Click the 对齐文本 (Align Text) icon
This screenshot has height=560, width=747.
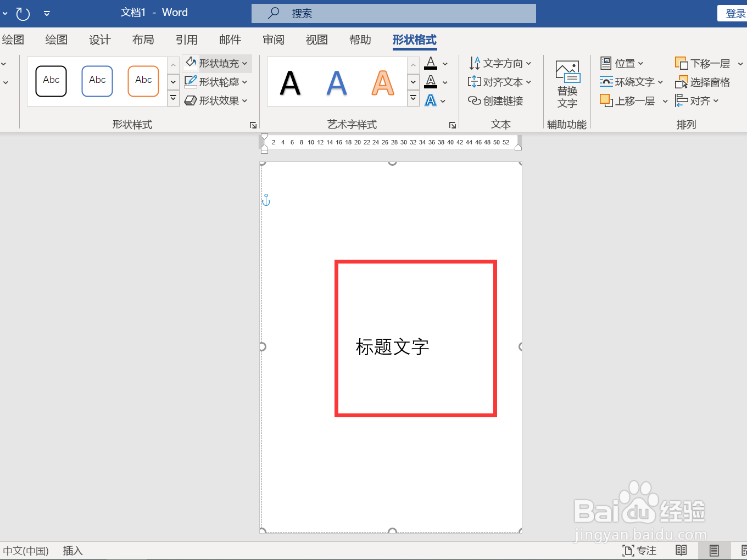pyautogui.click(x=475, y=82)
